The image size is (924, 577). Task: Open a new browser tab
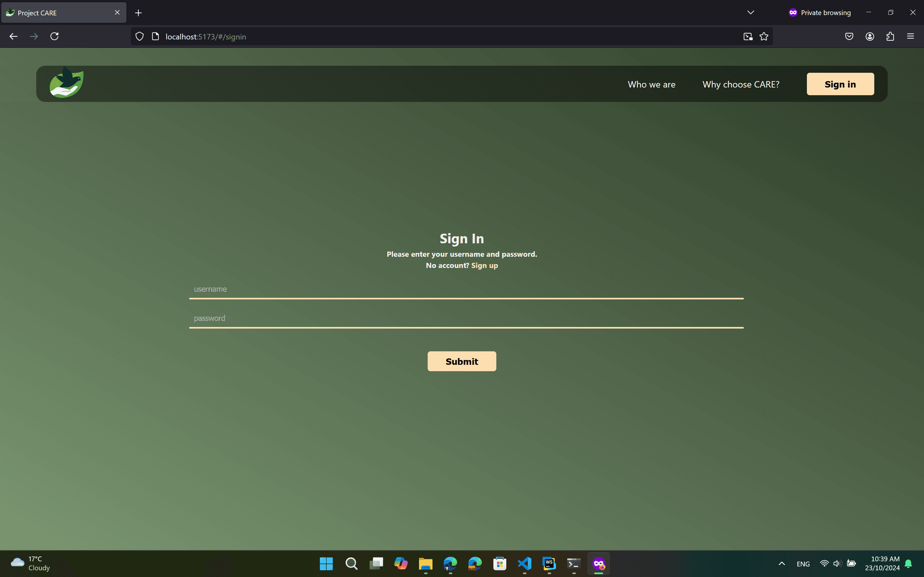click(x=138, y=13)
